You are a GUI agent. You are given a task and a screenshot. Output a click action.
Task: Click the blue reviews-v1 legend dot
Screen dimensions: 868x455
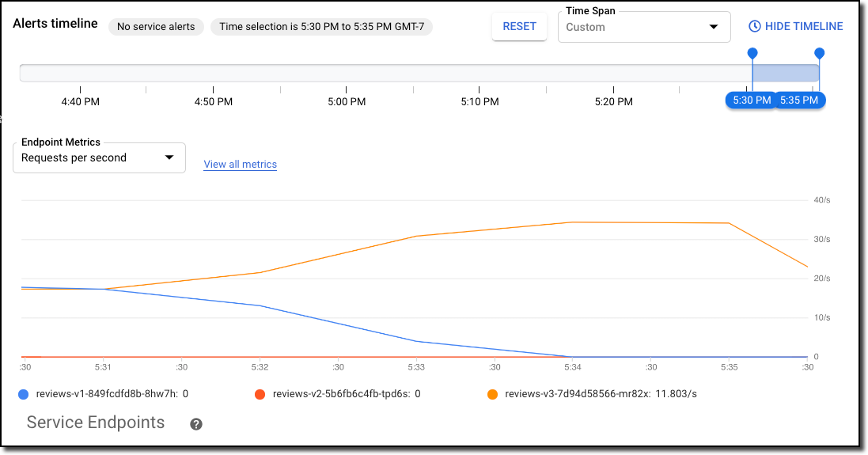coord(23,394)
